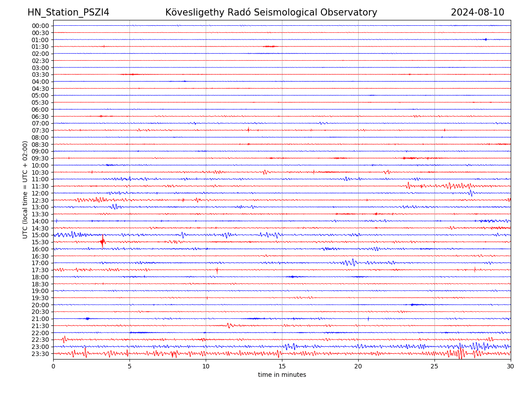
Task: Click the HN_Station_PSZI4 station title
Action: [x=68, y=12]
